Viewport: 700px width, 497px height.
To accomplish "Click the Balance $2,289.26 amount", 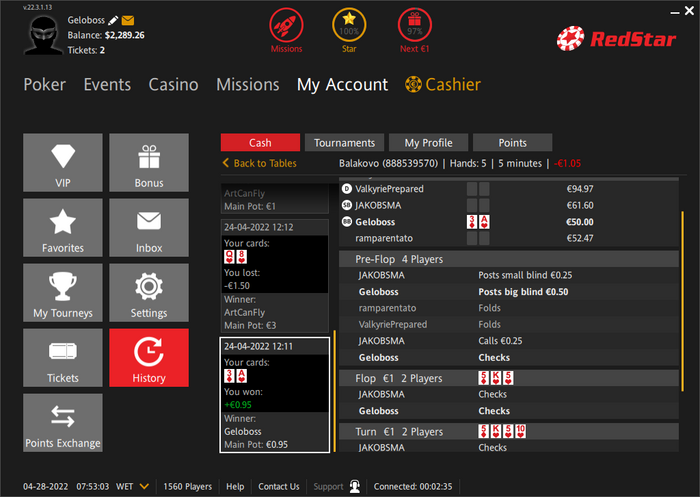I will point(125,35).
